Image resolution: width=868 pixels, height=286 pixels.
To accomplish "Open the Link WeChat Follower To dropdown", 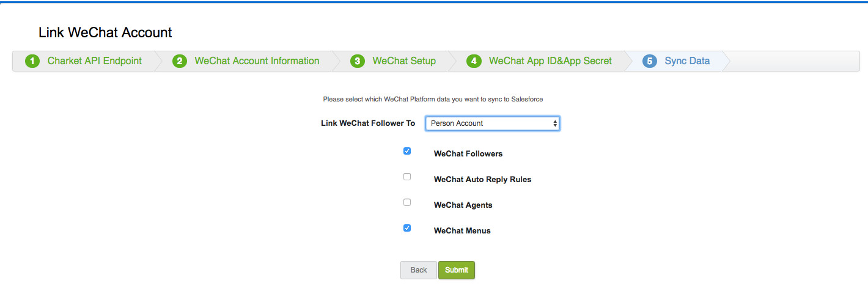I will click(492, 123).
